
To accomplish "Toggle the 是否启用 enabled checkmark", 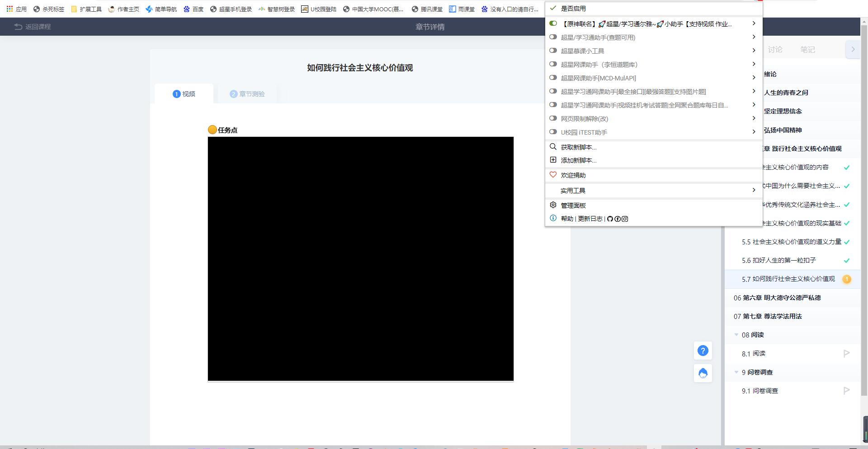I will pyautogui.click(x=553, y=8).
